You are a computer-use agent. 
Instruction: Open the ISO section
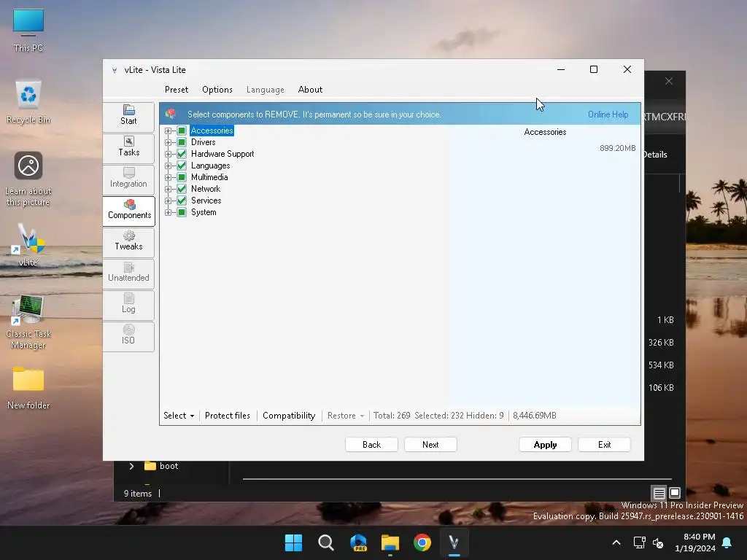pyautogui.click(x=128, y=335)
